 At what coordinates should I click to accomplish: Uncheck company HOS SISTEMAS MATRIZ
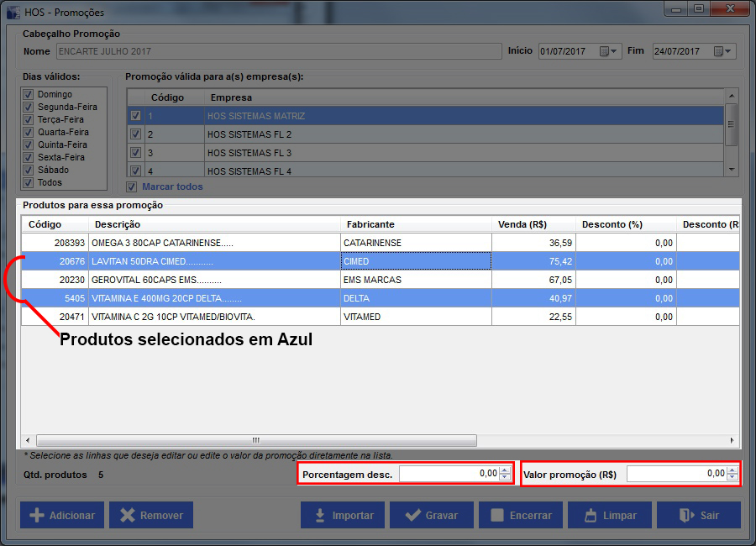[x=135, y=116]
